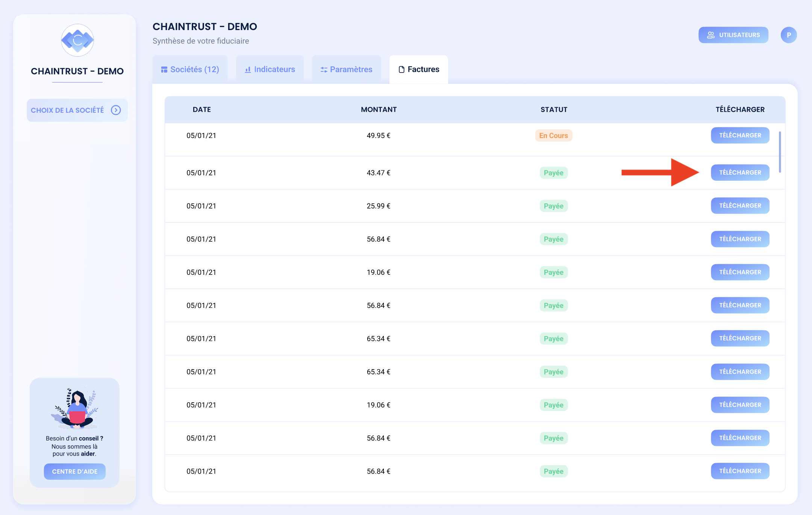Click the Indicateurs bar chart icon
This screenshot has width=812, height=515.
248,70
